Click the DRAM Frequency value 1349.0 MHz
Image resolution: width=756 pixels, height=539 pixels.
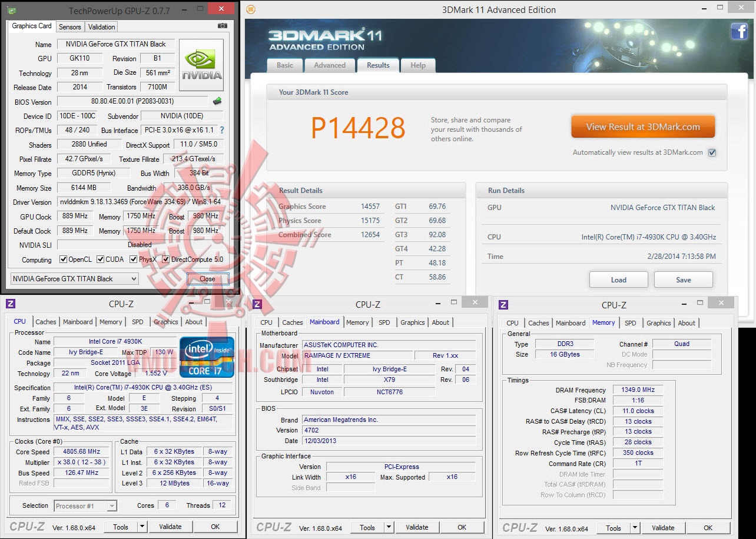coord(638,390)
